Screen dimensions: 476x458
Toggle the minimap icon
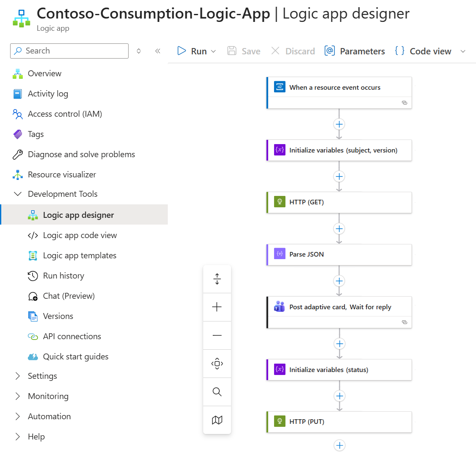(217, 420)
